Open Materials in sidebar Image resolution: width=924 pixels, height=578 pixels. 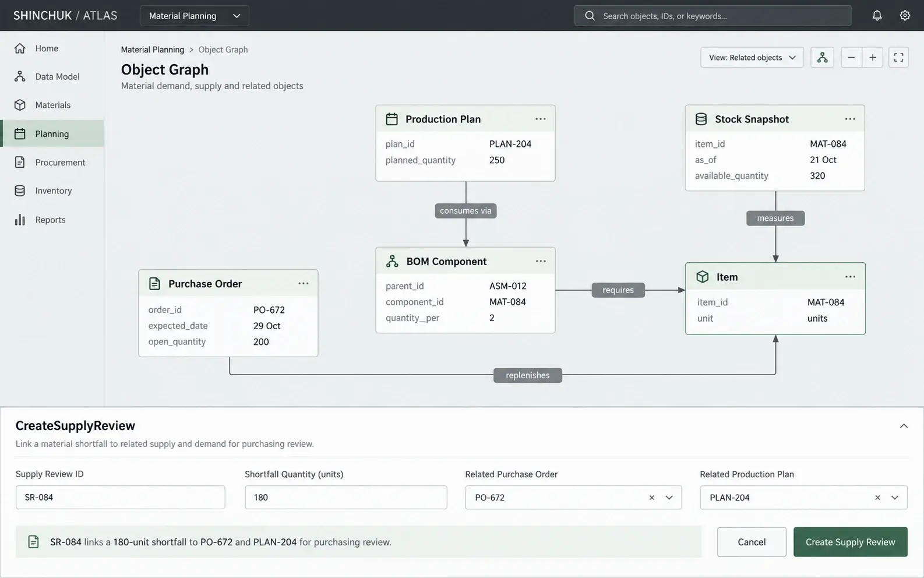point(52,105)
